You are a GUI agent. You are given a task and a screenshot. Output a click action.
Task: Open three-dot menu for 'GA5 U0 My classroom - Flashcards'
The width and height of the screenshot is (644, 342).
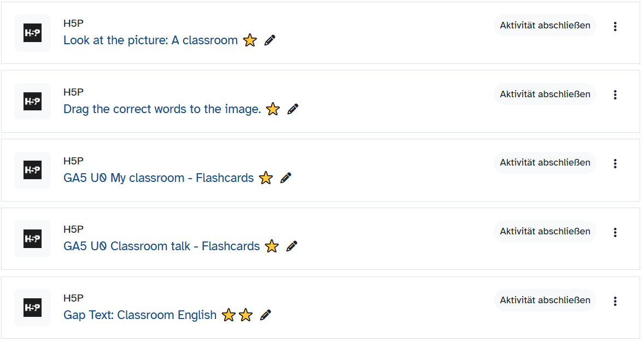[615, 164]
